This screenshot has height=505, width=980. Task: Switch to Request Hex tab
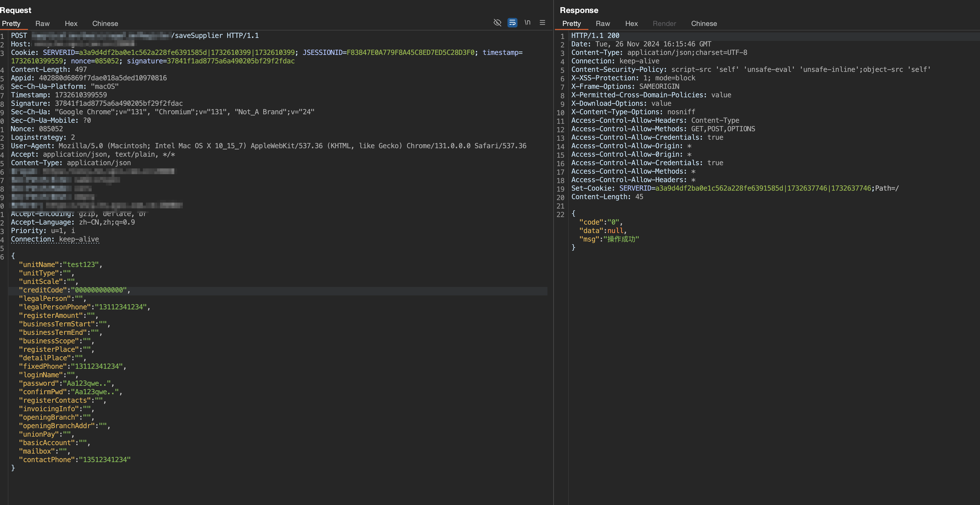(x=71, y=23)
